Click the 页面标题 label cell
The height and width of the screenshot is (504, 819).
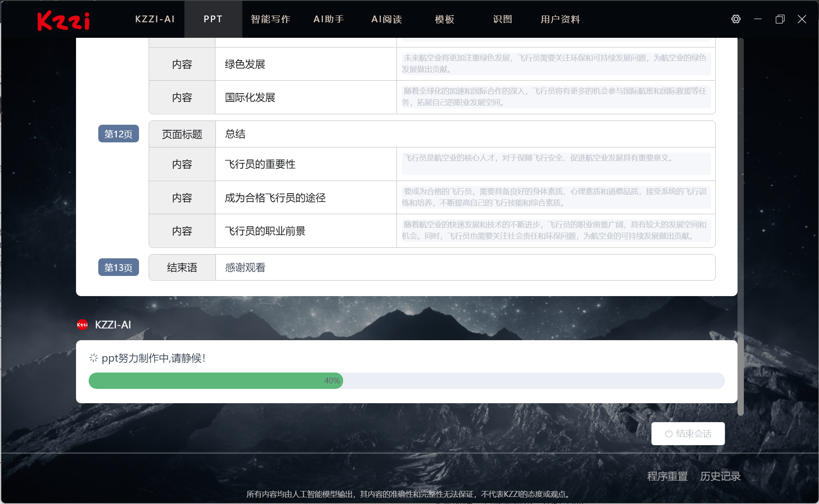coord(182,134)
